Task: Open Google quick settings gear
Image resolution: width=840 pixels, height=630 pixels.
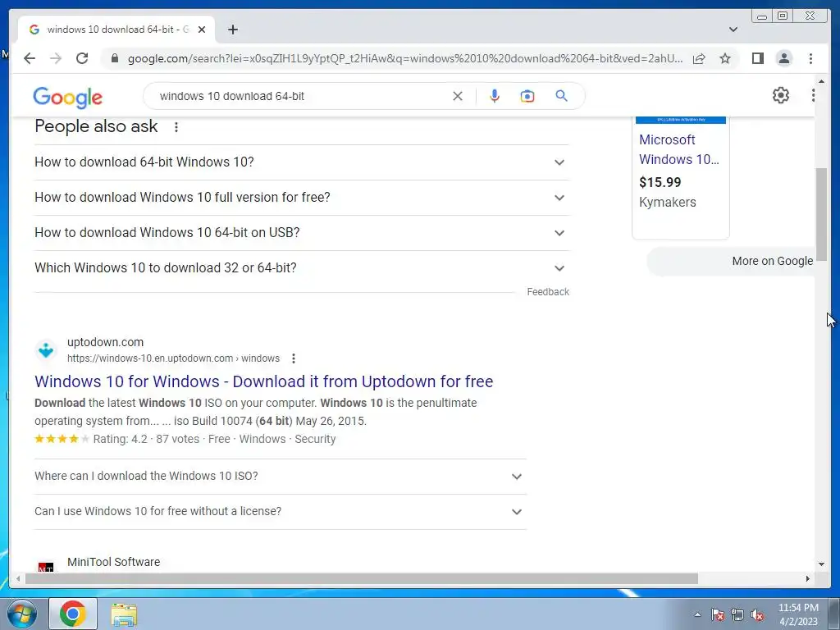Action: 781,95
